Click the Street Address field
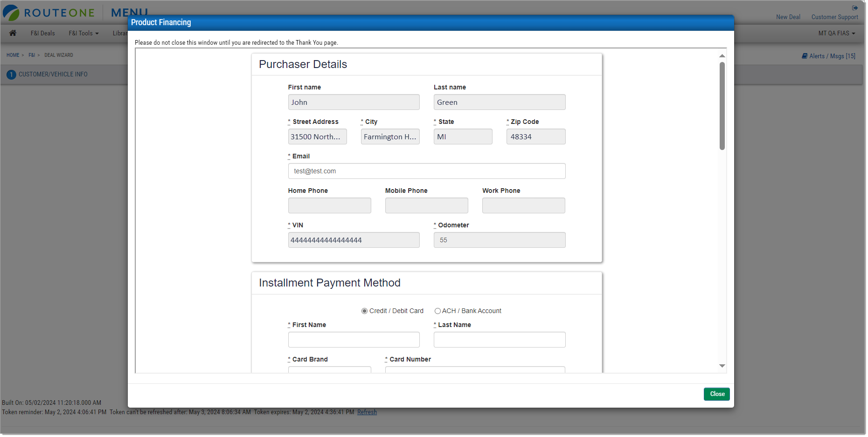 point(317,137)
